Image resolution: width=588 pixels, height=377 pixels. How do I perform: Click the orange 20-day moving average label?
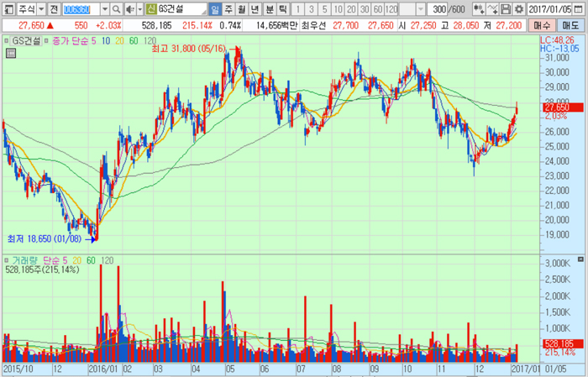tap(118, 40)
